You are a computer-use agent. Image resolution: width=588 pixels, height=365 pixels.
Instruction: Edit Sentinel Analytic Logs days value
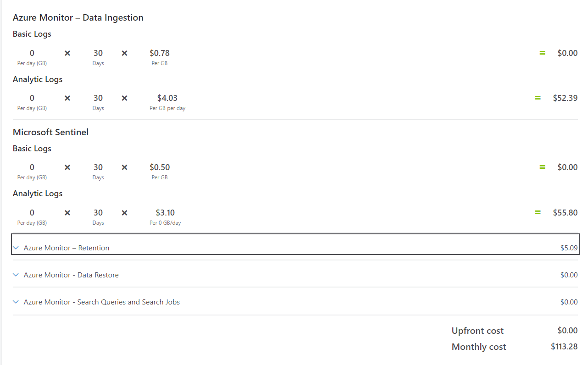coord(98,213)
